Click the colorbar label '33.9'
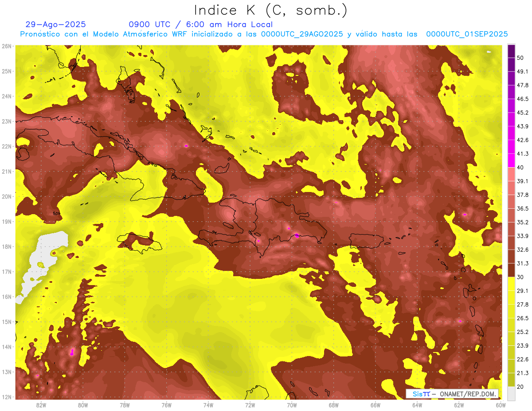This screenshot has width=532, height=411. point(522,236)
